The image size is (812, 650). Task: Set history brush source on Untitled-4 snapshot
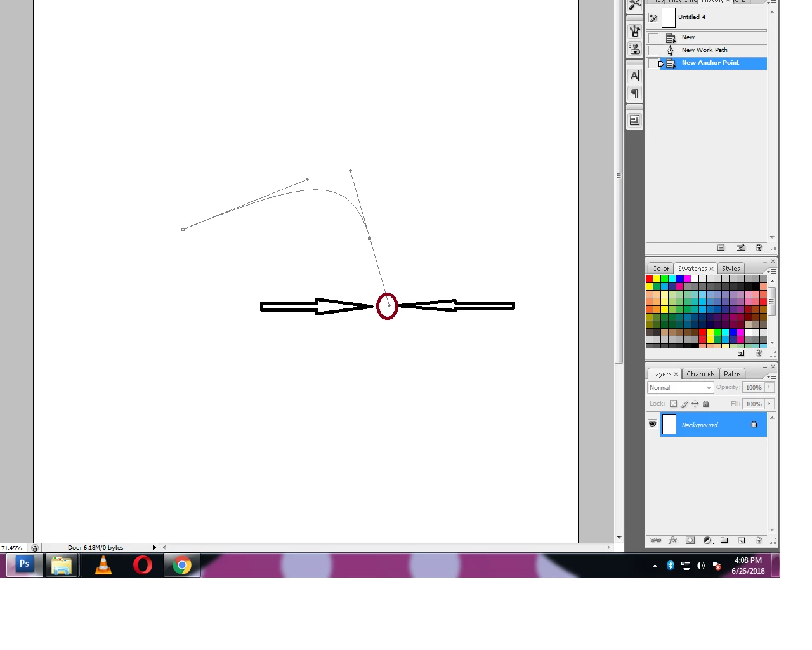coord(653,18)
